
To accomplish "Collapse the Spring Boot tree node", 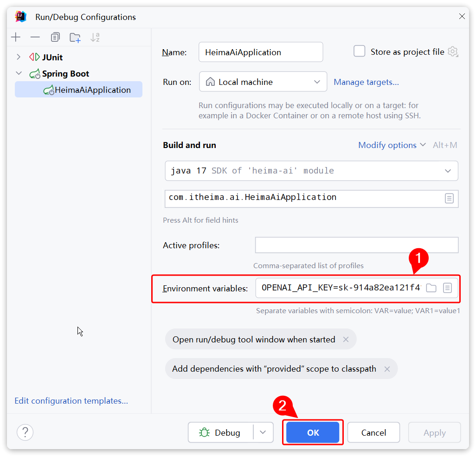I will [x=19, y=73].
